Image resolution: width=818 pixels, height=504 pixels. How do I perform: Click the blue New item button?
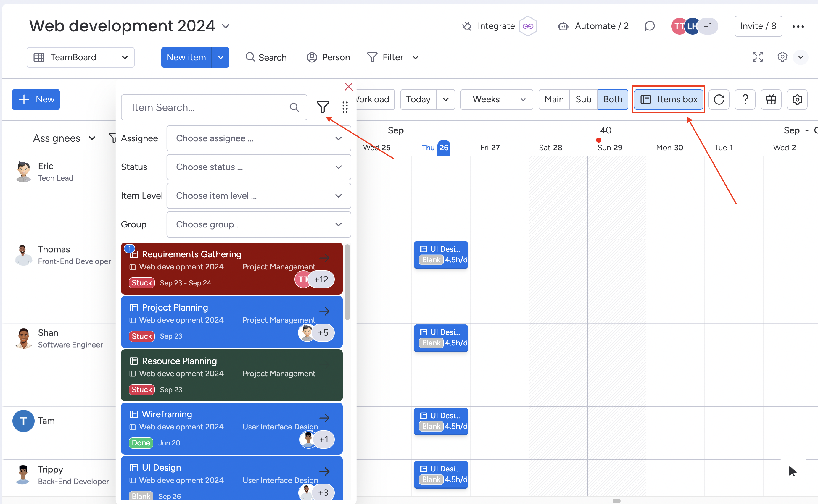pyautogui.click(x=186, y=57)
